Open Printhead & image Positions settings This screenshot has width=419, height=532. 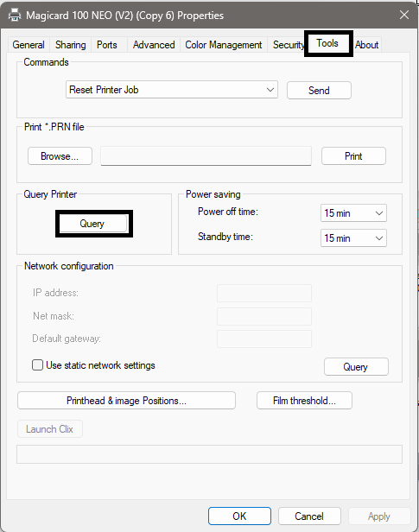coord(126,401)
